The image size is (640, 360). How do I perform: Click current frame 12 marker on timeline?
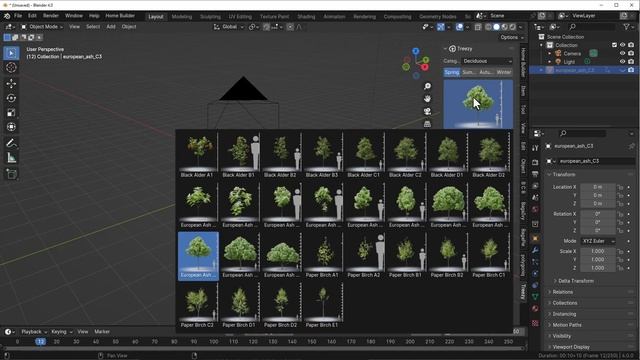click(40, 342)
